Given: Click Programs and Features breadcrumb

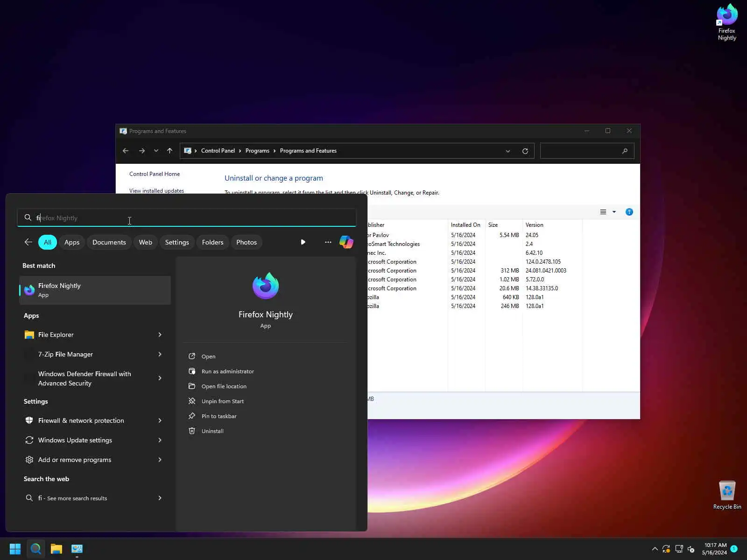Looking at the screenshot, I should pyautogui.click(x=308, y=151).
